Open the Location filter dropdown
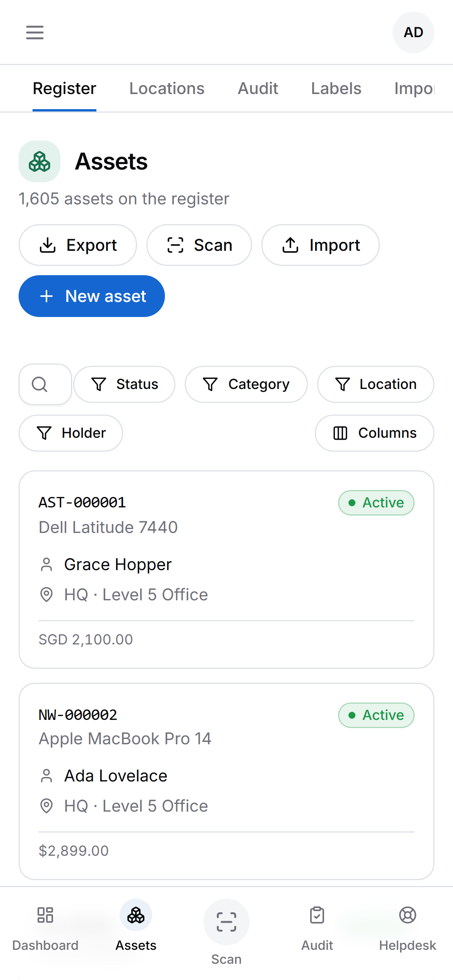 [376, 384]
